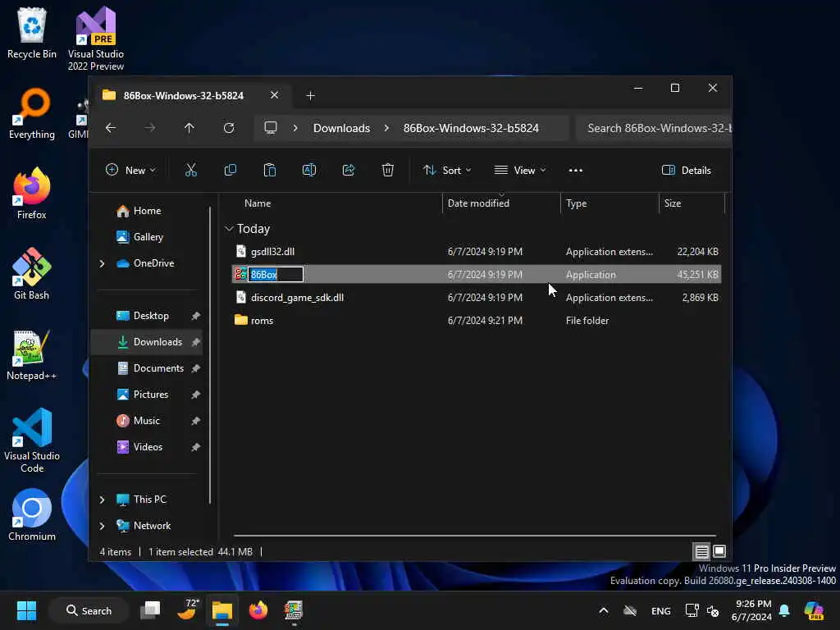Click 86Box-Windows-32-b5824 breadcrumb
The width and height of the screenshot is (840, 630).
point(471,128)
